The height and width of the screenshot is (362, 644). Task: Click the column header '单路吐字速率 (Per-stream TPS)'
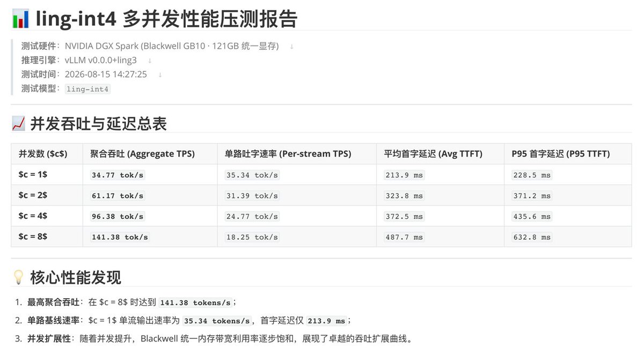click(x=288, y=154)
